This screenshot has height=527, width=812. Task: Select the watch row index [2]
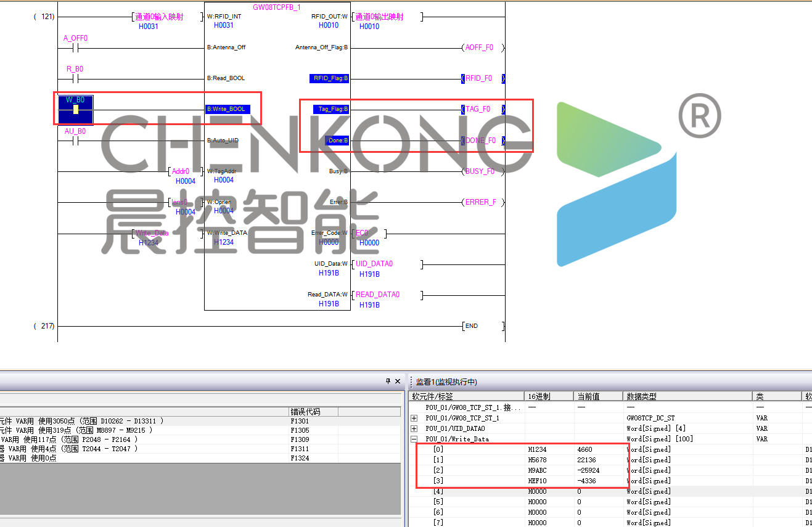(x=438, y=470)
